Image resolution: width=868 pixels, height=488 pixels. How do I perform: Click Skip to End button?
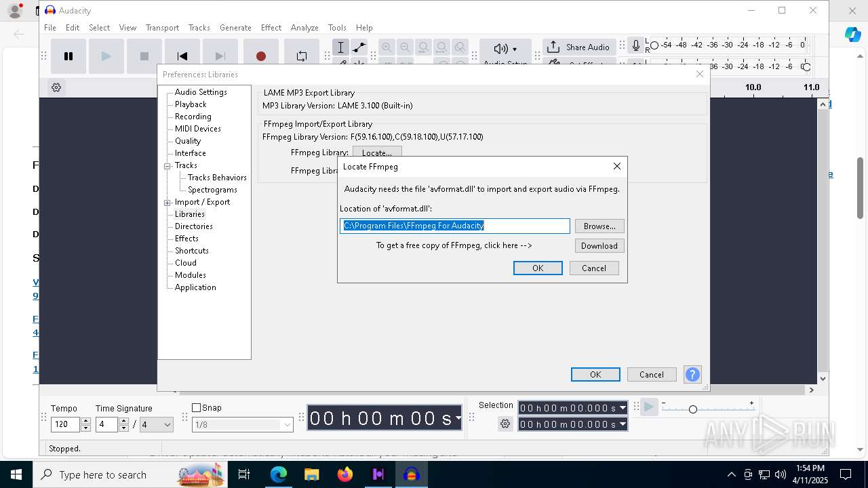pos(220,56)
